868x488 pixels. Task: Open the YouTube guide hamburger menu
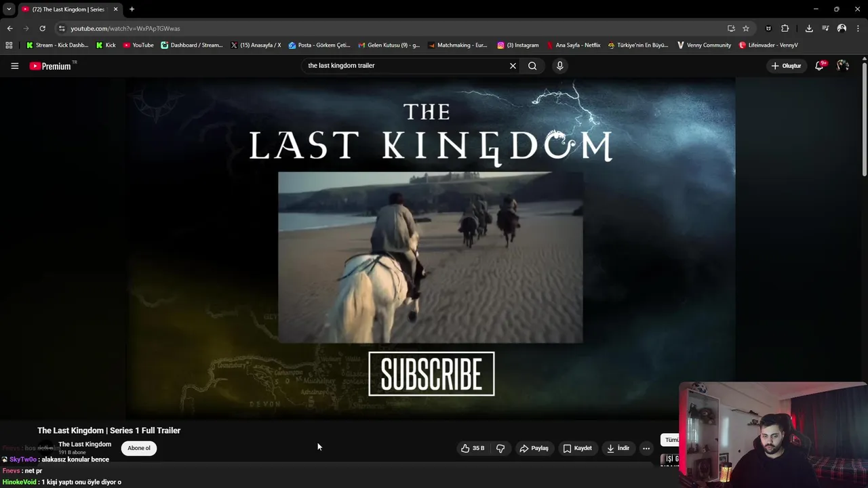tap(14, 66)
